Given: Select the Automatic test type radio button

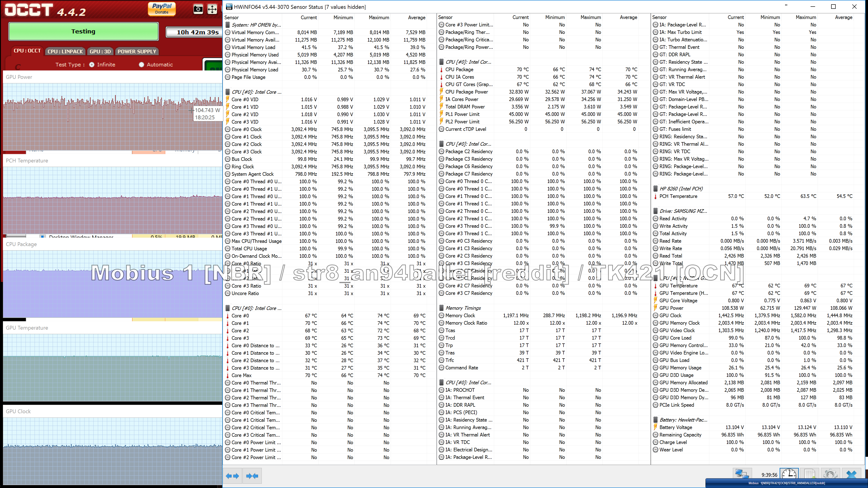Looking at the screenshot, I should point(142,65).
